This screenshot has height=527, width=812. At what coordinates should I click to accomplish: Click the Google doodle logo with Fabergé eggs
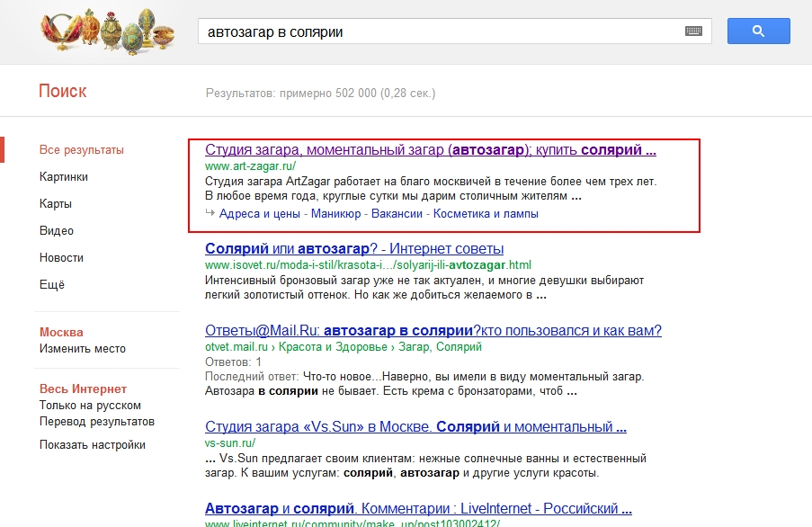108,31
